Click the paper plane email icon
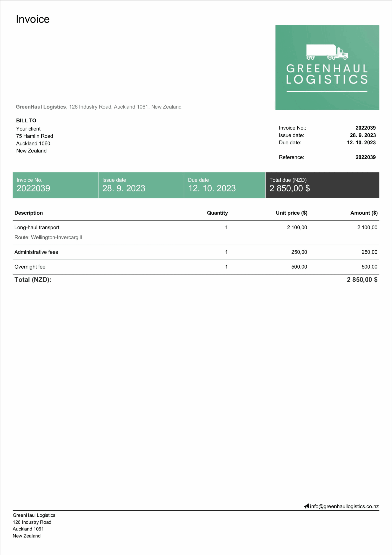Viewport: 392px width, 555px height. 306,506
